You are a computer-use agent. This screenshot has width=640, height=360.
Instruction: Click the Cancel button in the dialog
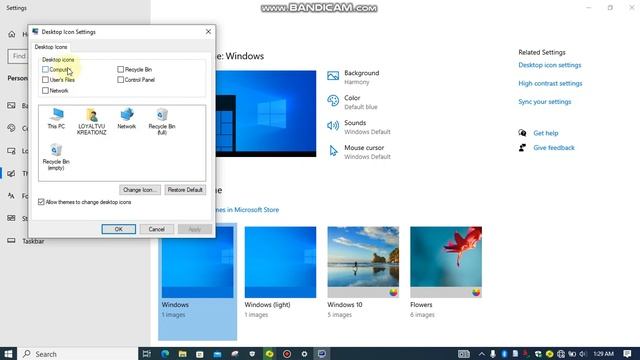click(156, 229)
